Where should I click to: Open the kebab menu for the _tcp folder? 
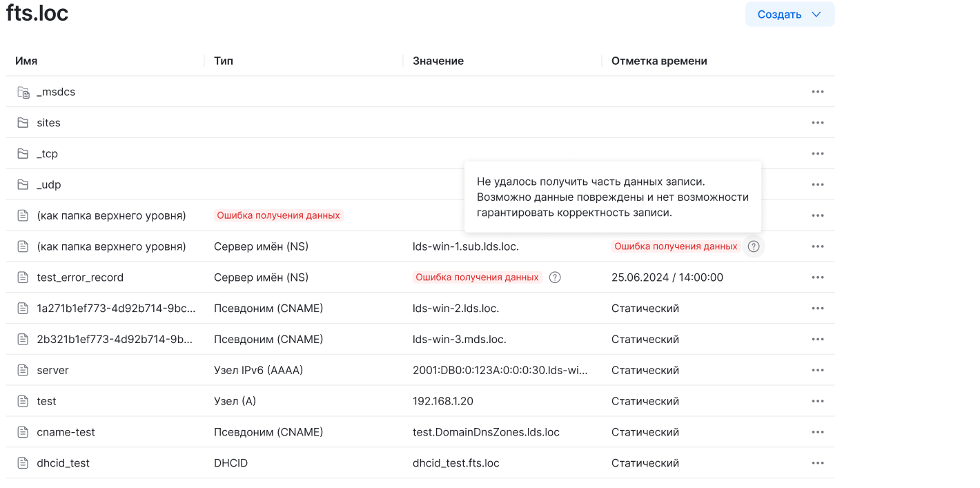pyautogui.click(x=817, y=153)
